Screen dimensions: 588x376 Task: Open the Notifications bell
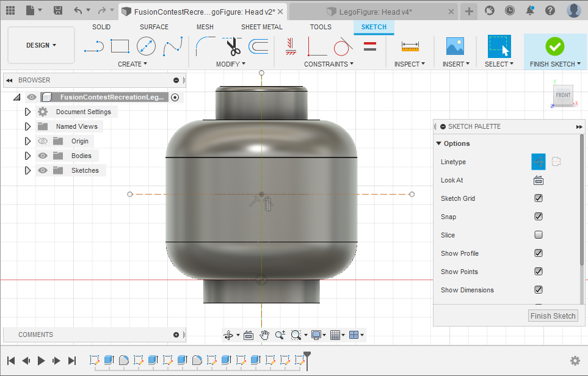pyautogui.click(x=530, y=10)
